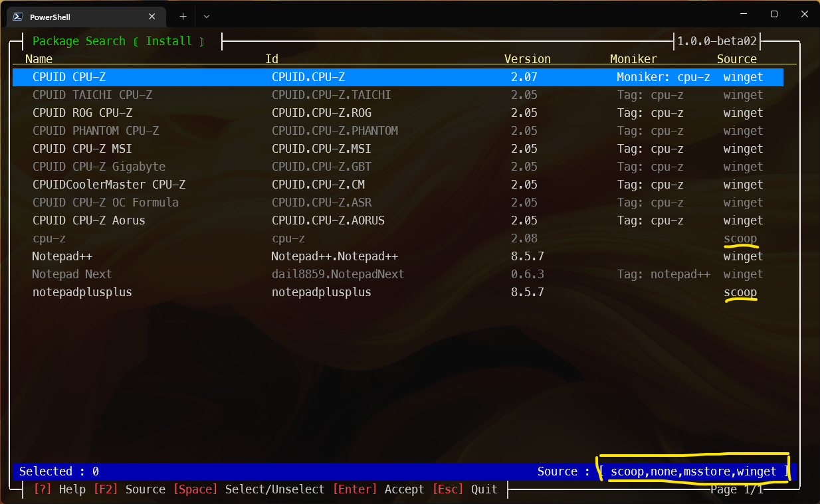Viewport: 820px width, 504px height.
Task: Select the CPUID CPU-Z row
Action: coord(398,77)
